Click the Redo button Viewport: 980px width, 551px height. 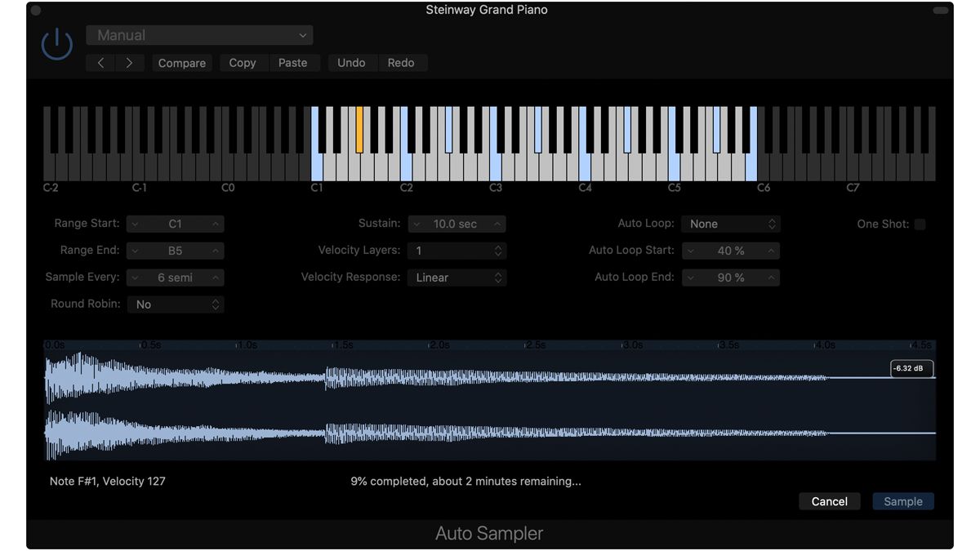point(401,63)
